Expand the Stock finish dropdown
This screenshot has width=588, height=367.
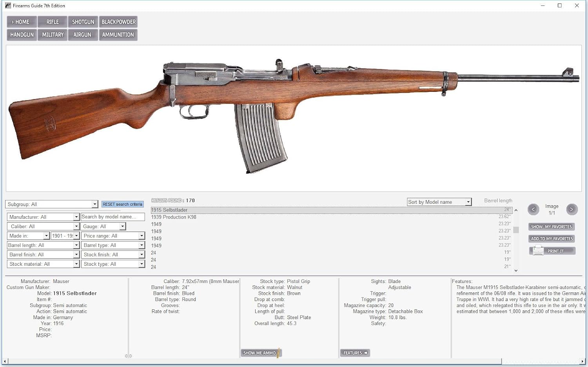click(113, 255)
